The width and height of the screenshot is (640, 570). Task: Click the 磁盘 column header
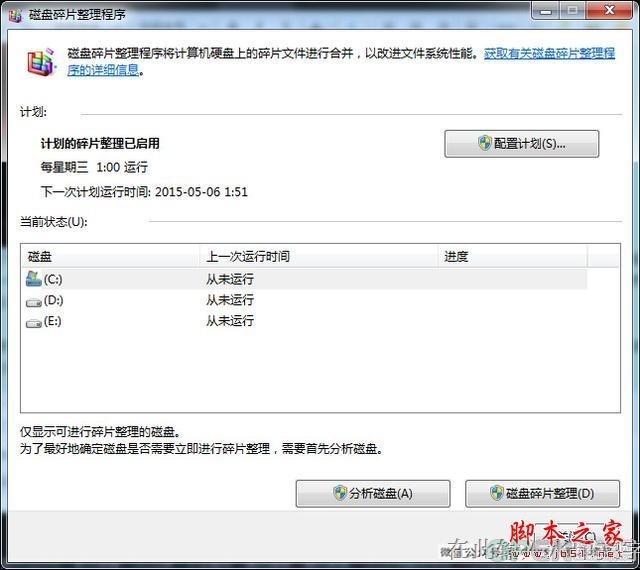[111, 256]
